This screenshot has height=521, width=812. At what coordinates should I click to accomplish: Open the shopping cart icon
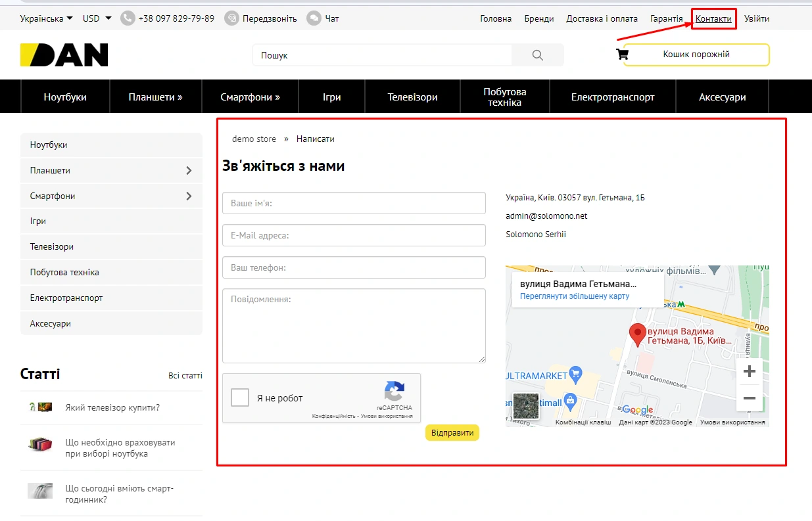(621, 55)
